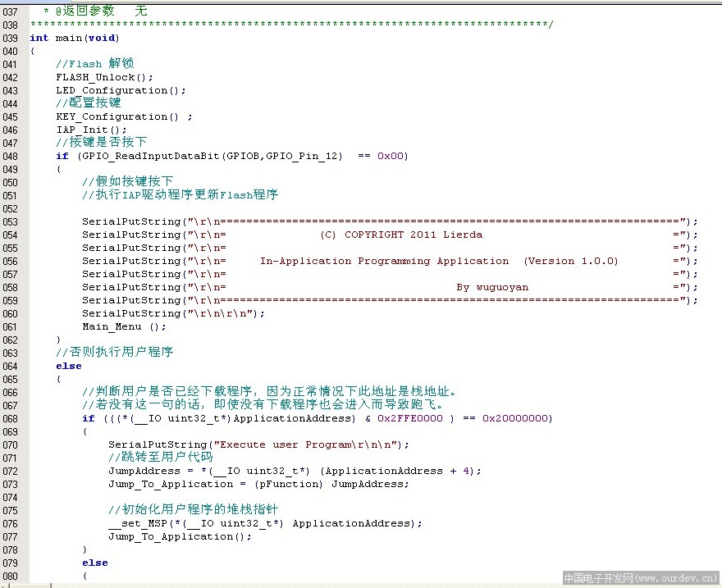Click the SerialPutString("\r\n\r\n") line

(x=174, y=313)
